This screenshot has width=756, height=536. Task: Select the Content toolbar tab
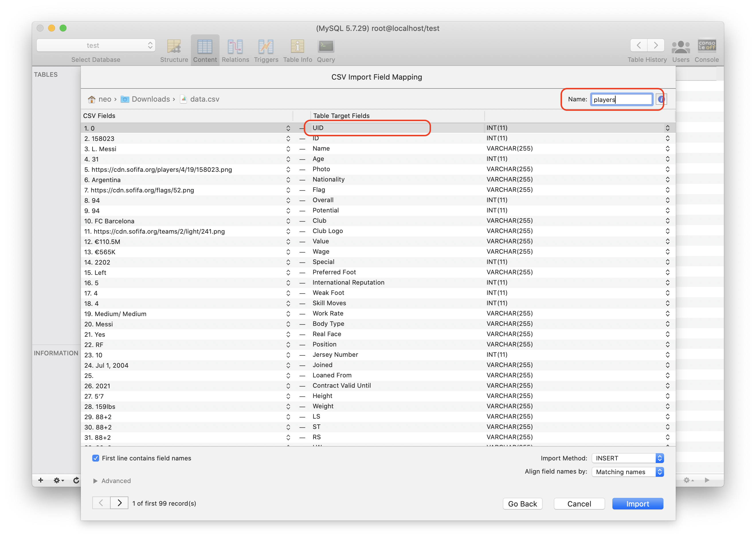205,50
